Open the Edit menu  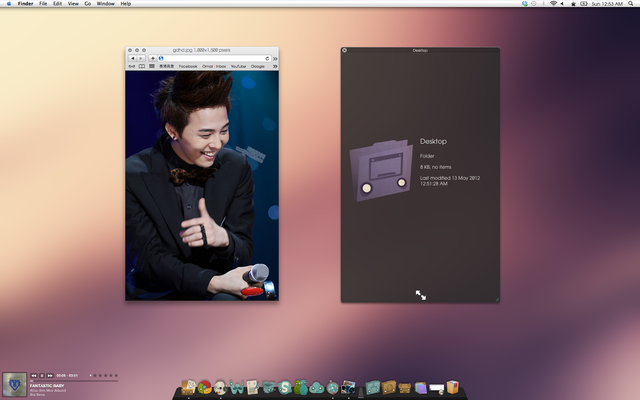tap(58, 4)
